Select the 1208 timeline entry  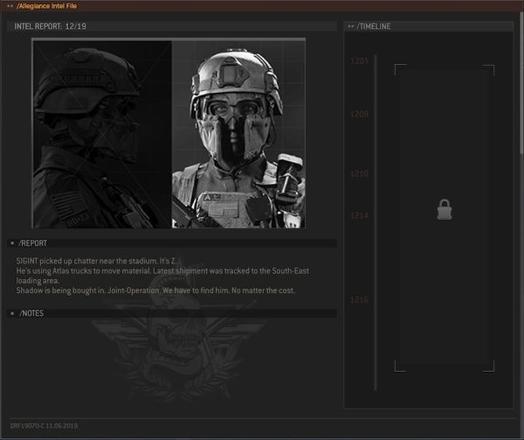click(360, 115)
